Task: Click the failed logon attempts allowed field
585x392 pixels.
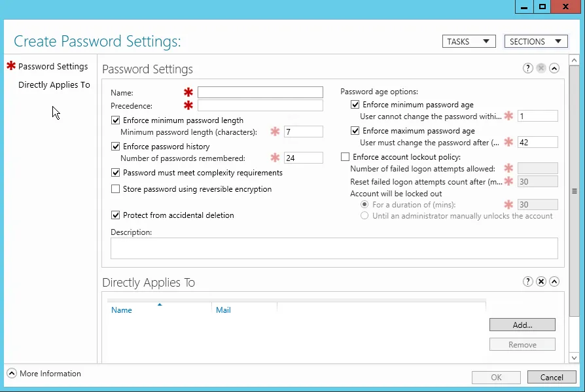Action: coord(538,168)
